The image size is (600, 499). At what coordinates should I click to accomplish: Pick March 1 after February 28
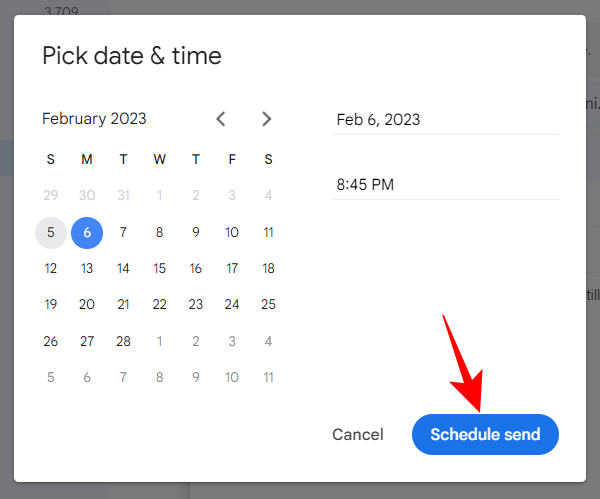160,341
